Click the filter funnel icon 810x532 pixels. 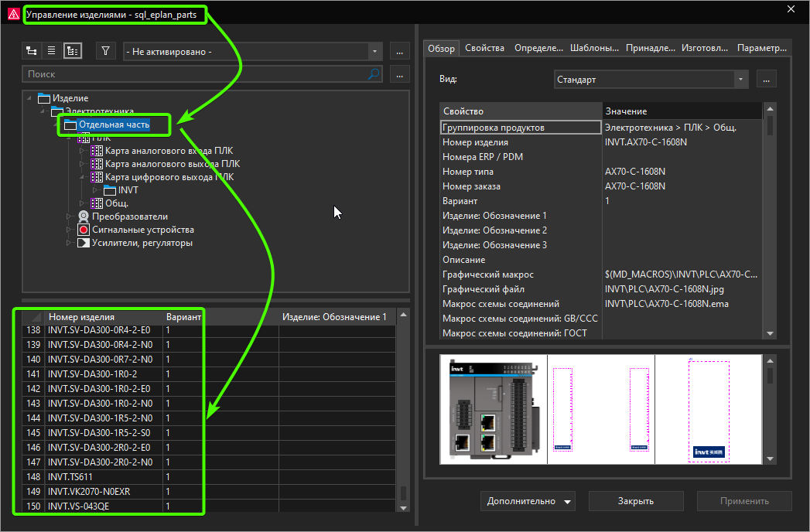106,51
